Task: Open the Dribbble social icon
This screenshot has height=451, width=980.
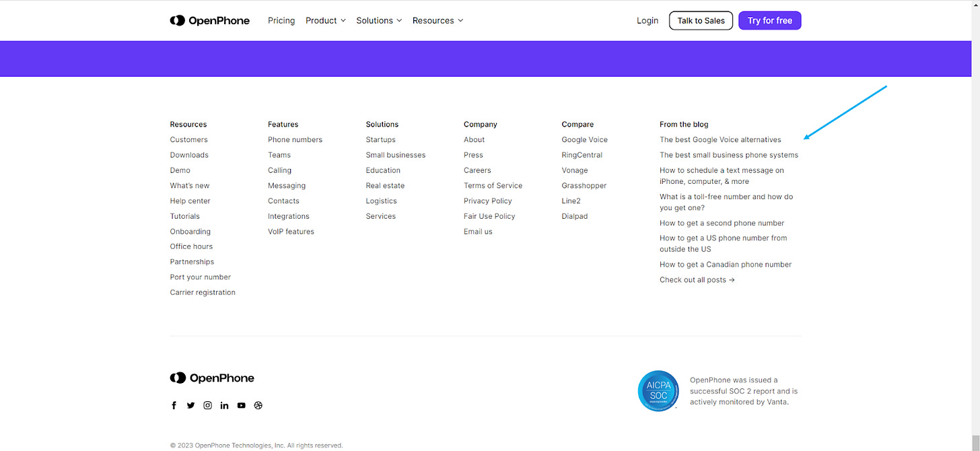Action: [x=258, y=405]
